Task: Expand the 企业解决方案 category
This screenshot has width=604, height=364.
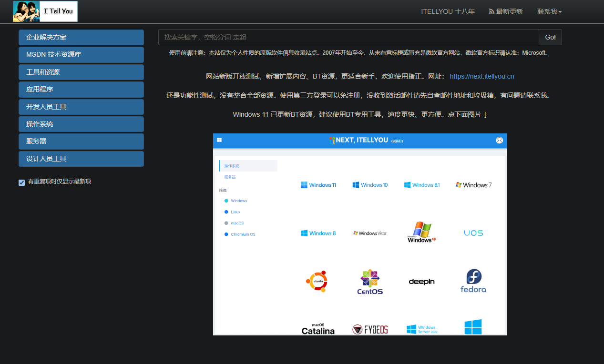Action: (x=81, y=37)
